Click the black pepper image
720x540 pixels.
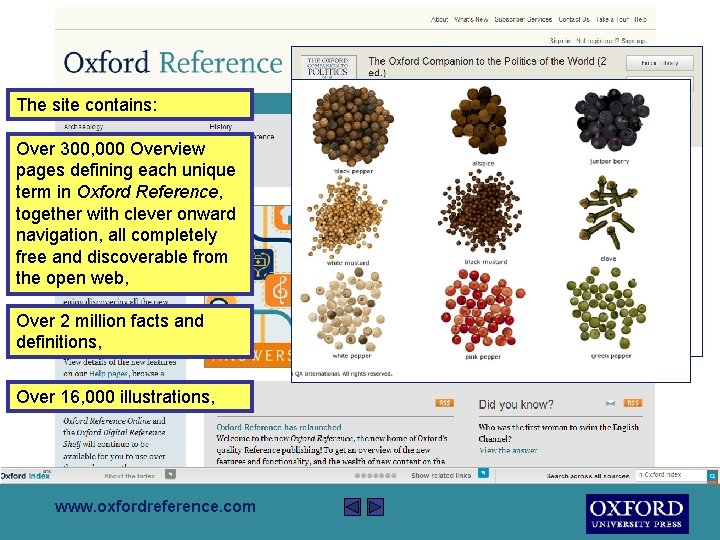353,125
